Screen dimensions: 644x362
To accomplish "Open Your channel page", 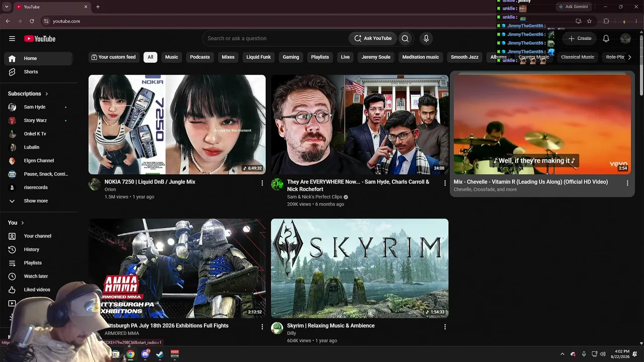I will (x=38, y=236).
